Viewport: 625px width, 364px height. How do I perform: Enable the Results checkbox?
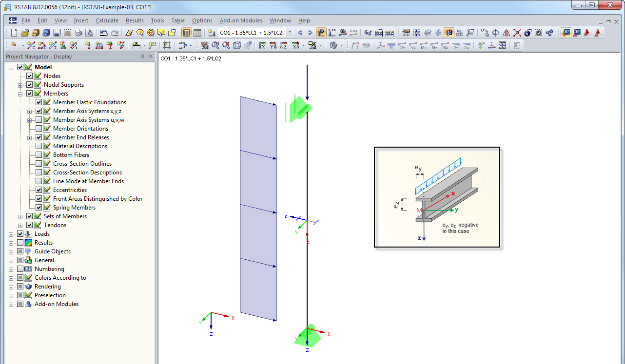point(20,243)
